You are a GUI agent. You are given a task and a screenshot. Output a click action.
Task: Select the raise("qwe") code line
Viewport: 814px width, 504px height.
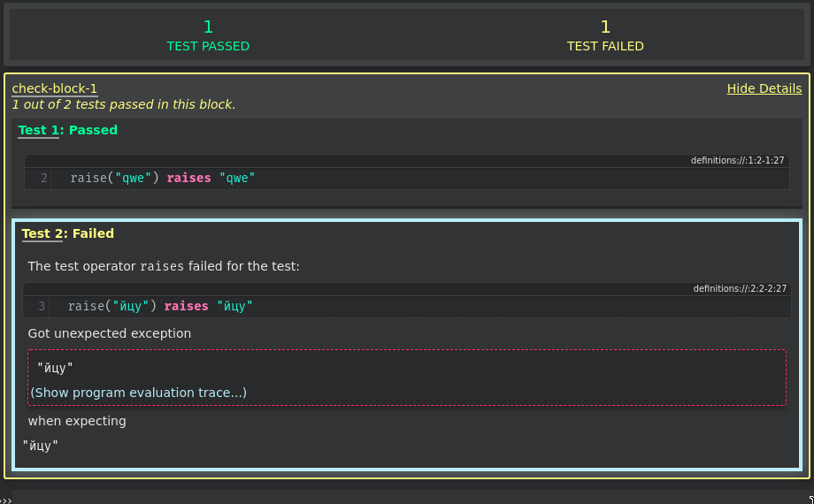(407, 178)
